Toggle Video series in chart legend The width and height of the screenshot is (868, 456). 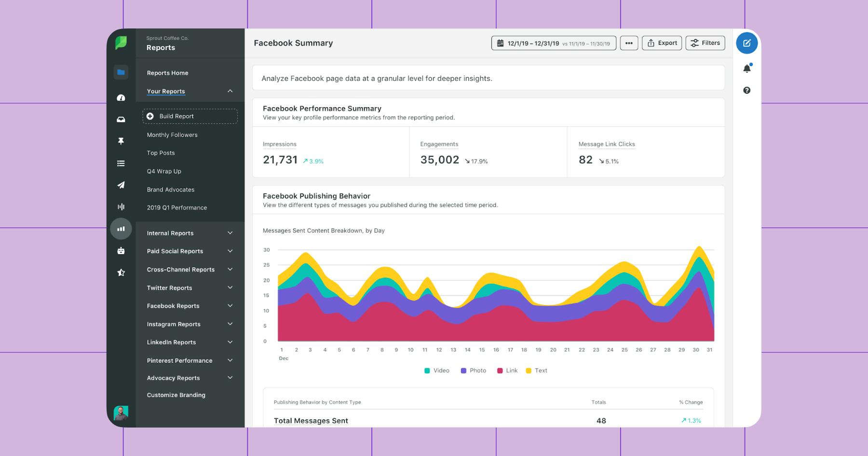pyautogui.click(x=437, y=371)
